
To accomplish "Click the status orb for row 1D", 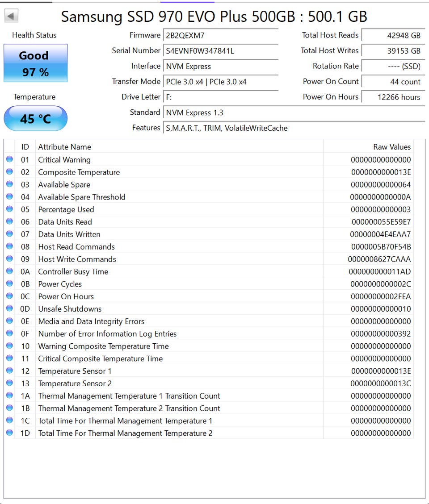I will (10, 433).
